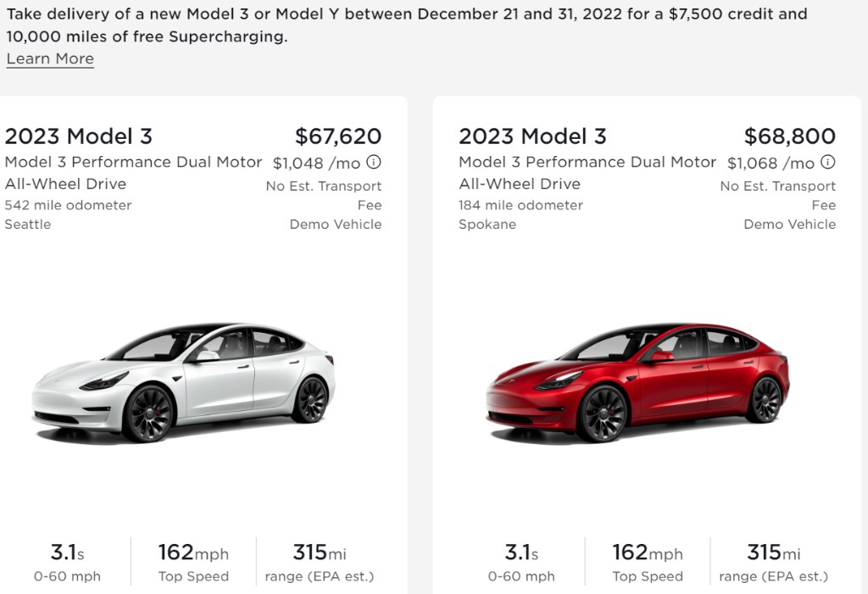This screenshot has height=594, width=868.
Task: Click the 542 mile odometer text
Action: pyautogui.click(x=68, y=205)
